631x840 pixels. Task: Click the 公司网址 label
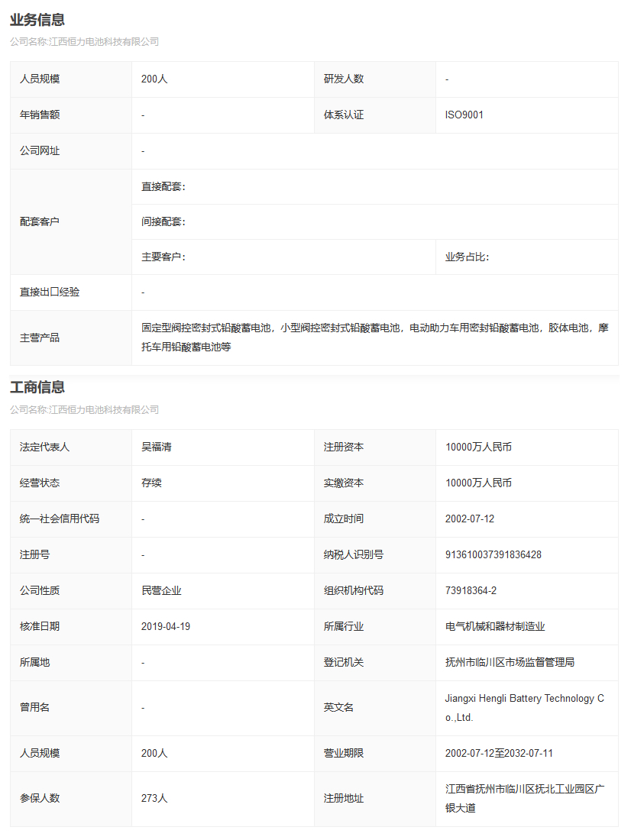[x=40, y=150]
